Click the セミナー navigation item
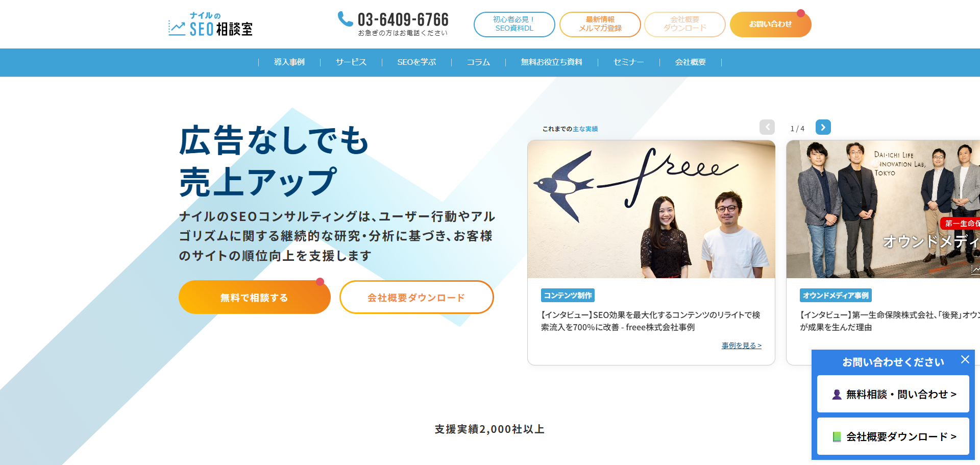Screen dimensions: 980x465 point(628,62)
